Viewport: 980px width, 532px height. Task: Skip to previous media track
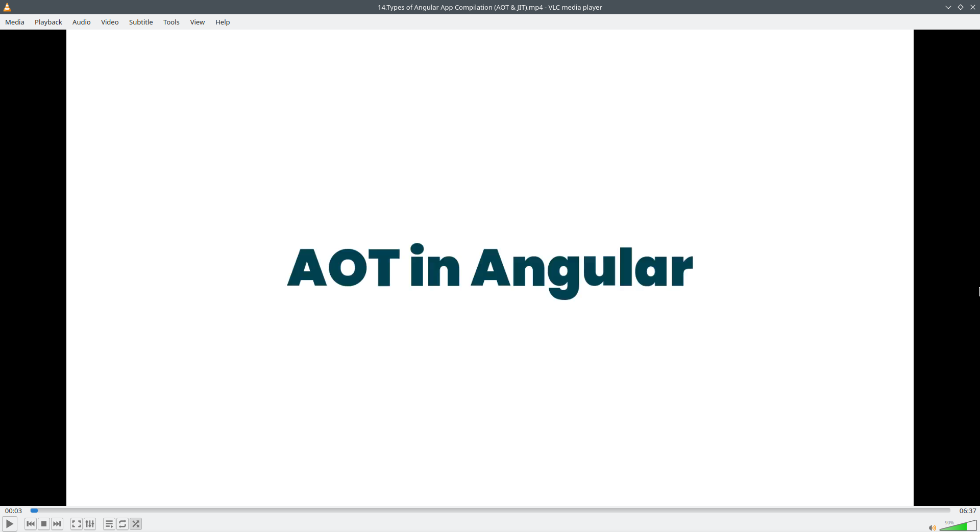31,524
